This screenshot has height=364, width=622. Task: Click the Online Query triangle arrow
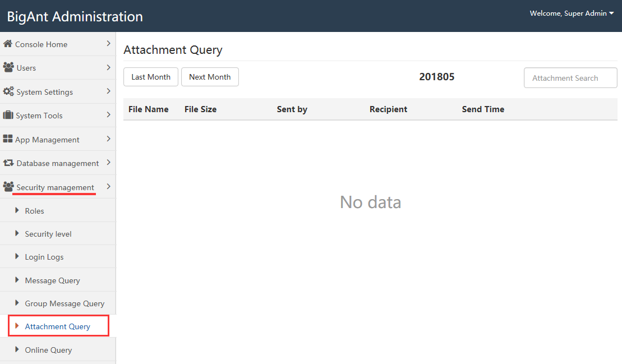tap(17, 349)
